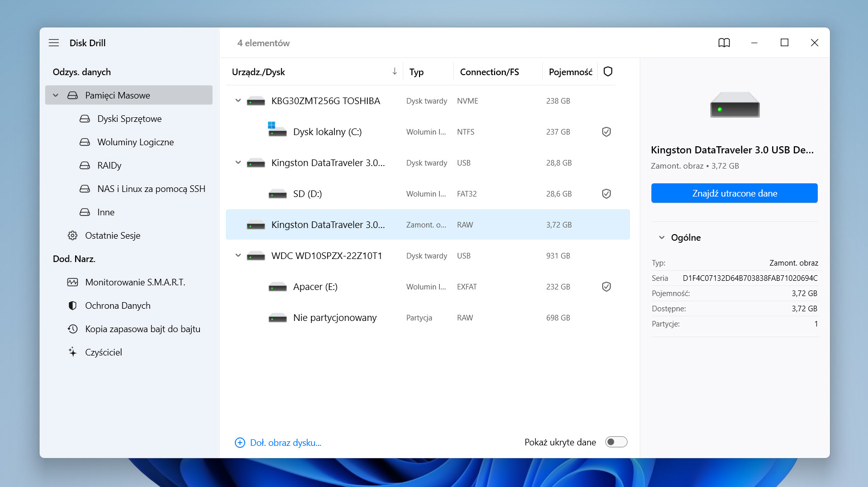Viewport: 868px width, 487px height.
Task: Click the plus icon beside Doł. obraz dysku
Action: point(240,443)
